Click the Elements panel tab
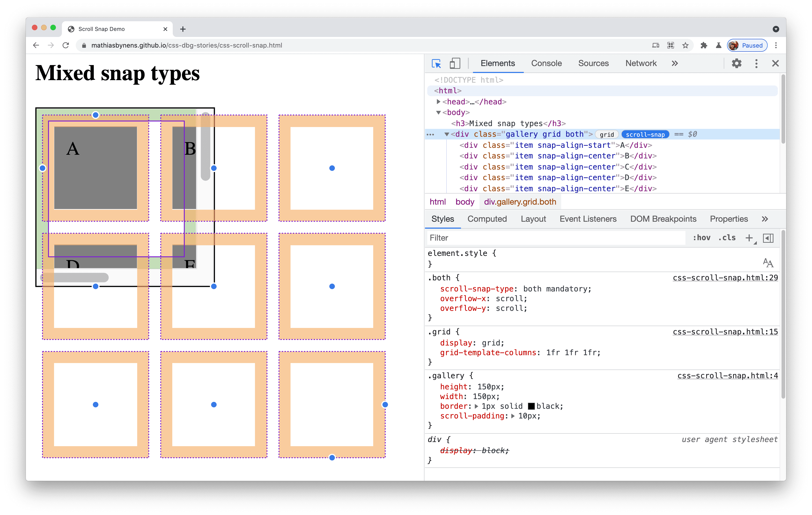Viewport: 812px width, 515px height. [x=497, y=63]
